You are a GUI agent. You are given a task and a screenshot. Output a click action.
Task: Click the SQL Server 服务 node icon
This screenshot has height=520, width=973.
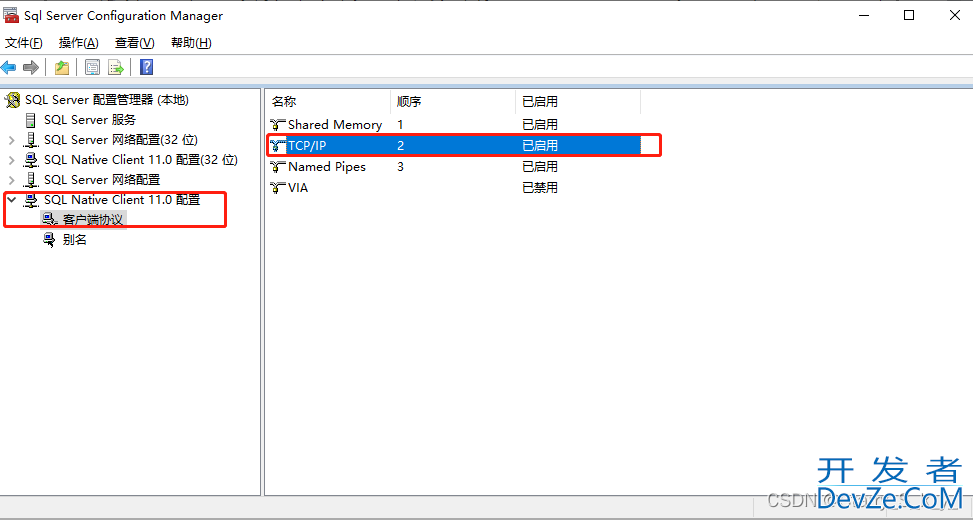pyautogui.click(x=30, y=120)
